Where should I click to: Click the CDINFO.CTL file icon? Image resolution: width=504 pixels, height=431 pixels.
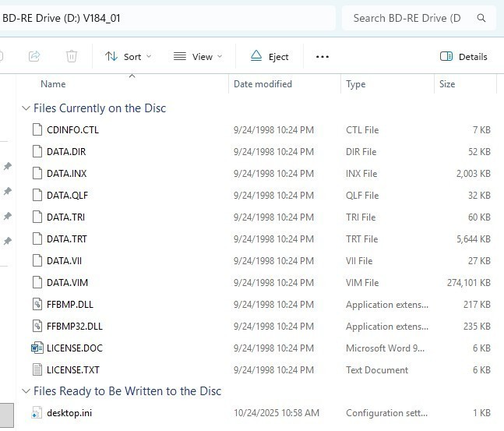(37, 130)
